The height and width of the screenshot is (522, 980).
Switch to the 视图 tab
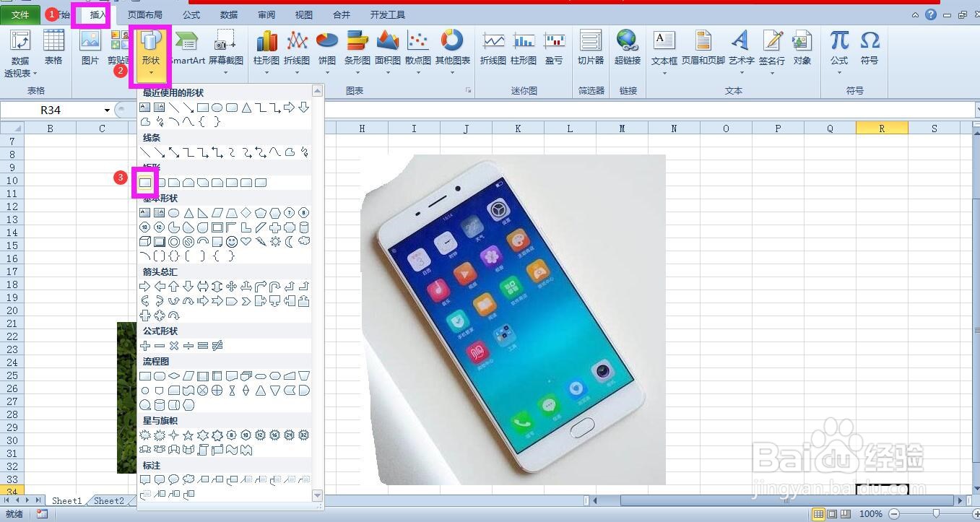point(304,14)
